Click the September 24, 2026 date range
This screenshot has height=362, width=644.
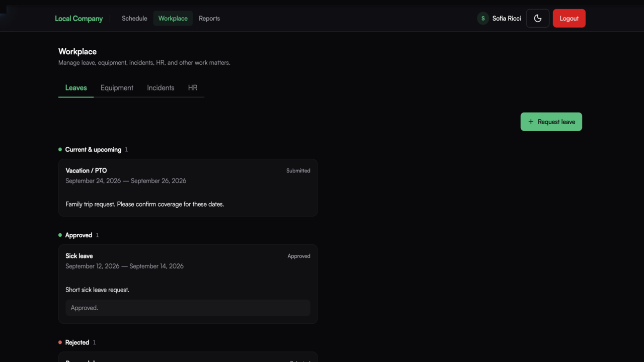126,180
